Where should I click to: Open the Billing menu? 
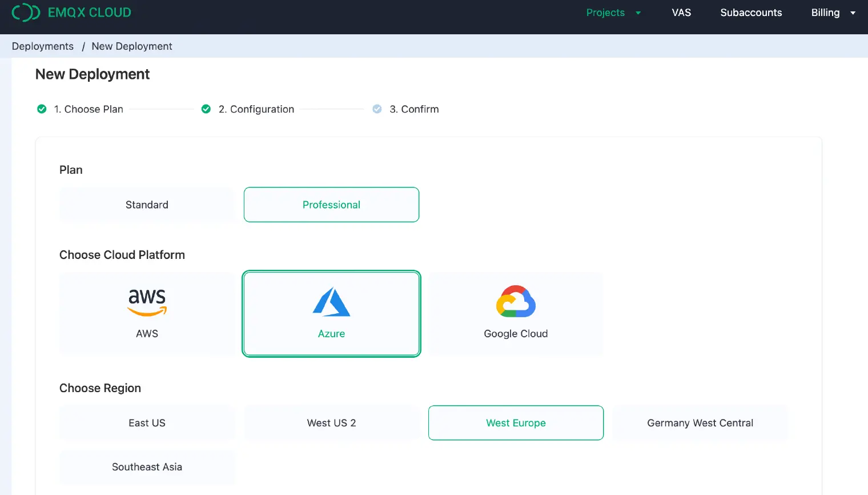coord(825,13)
